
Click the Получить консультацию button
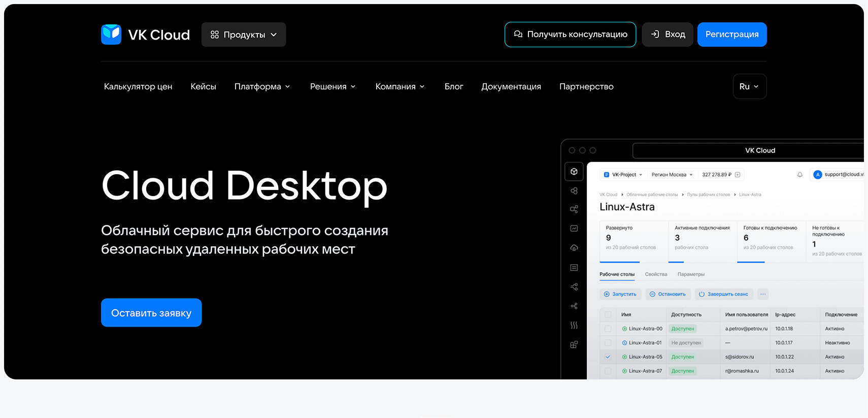[x=570, y=35]
